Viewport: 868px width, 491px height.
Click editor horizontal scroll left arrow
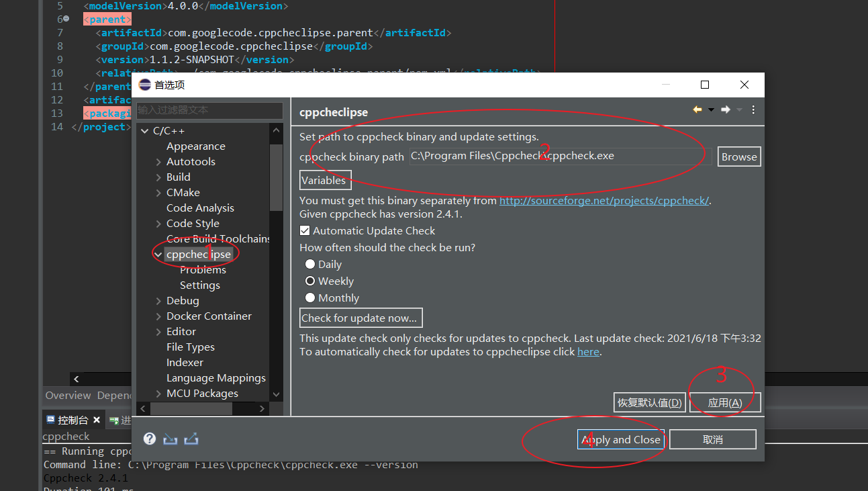76,380
